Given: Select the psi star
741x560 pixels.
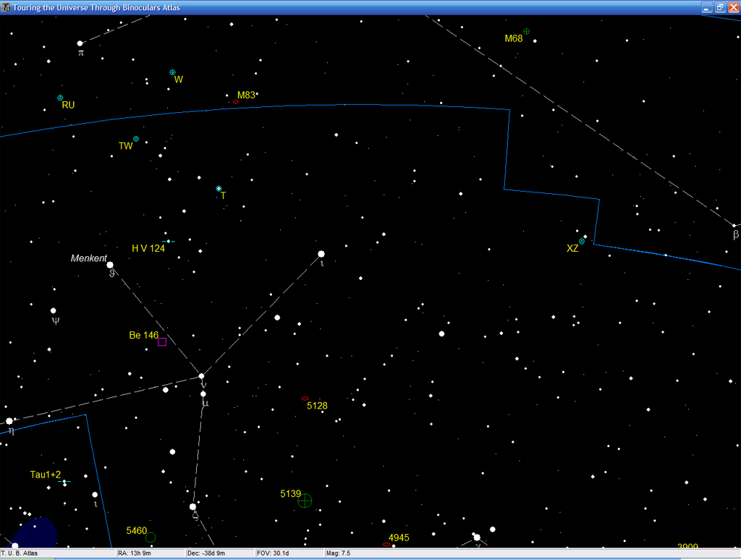Looking at the screenshot, I should [54, 310].
